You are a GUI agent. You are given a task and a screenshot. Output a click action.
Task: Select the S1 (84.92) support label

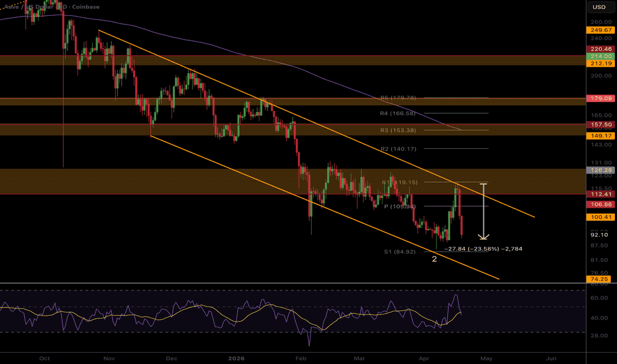(x=400, y=252)
